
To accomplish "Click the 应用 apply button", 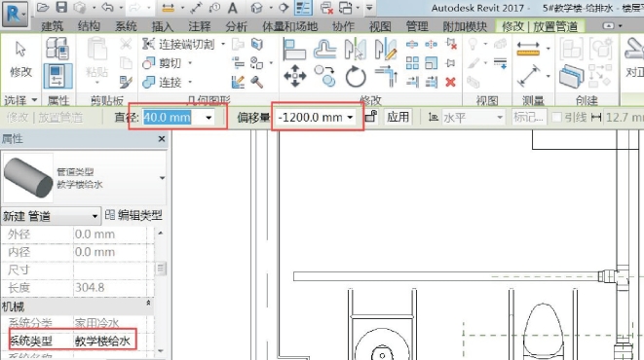I will pos(398,117).
